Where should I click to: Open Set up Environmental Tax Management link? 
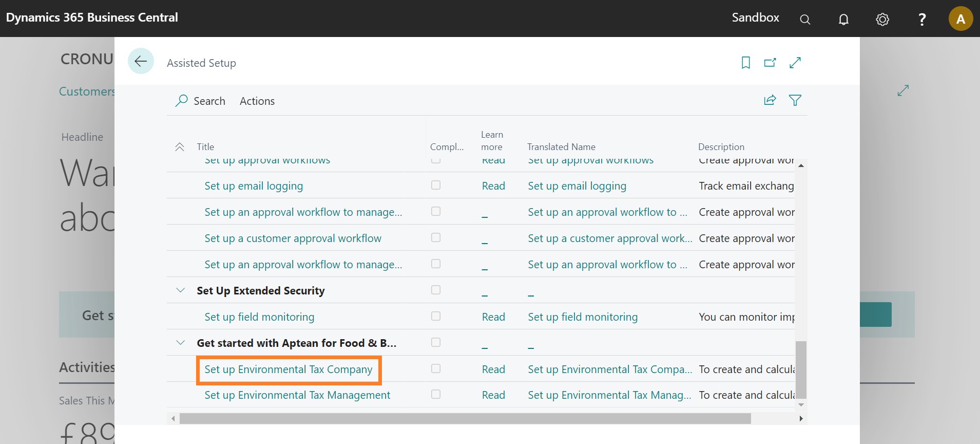pos(297,395)
